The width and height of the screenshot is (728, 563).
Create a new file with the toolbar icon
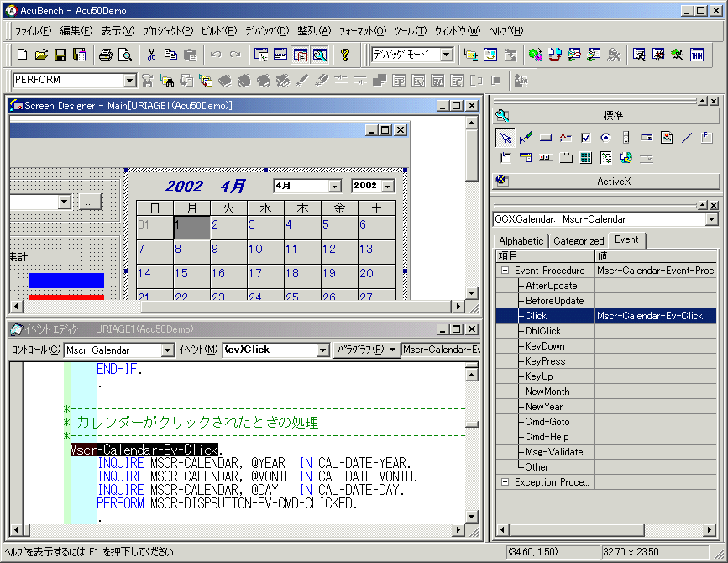point(22,55)
